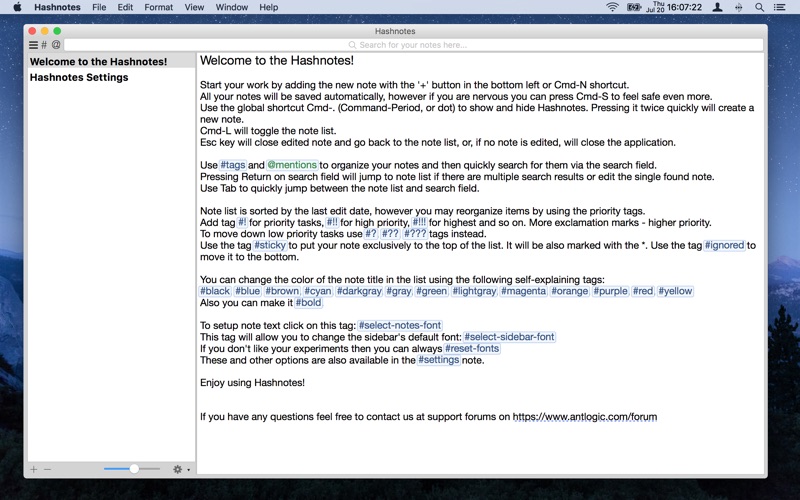The height and width of the screenshot is (500, 800).
Task: Click the #gray color tag
Action: click(398, 291)
